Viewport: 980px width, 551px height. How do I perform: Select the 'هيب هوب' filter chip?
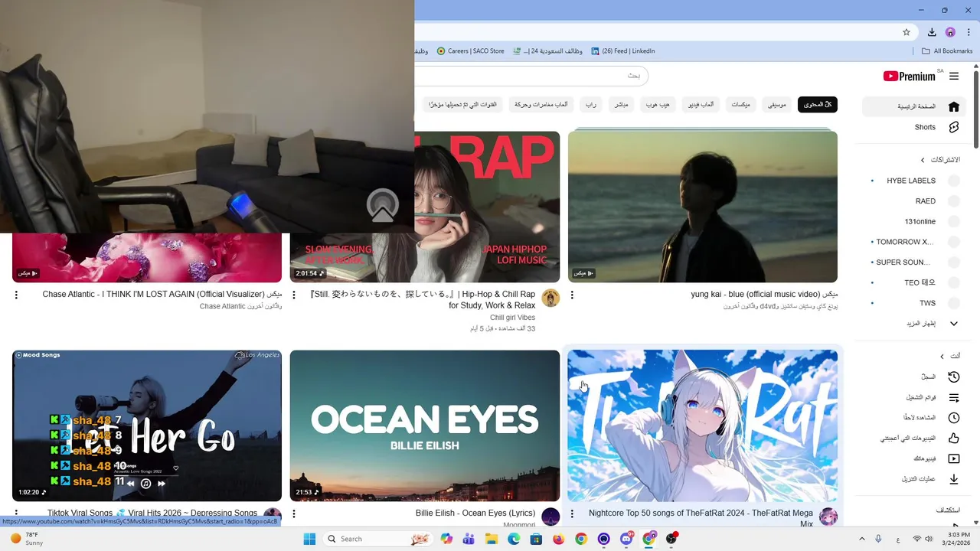coord(658,104)
